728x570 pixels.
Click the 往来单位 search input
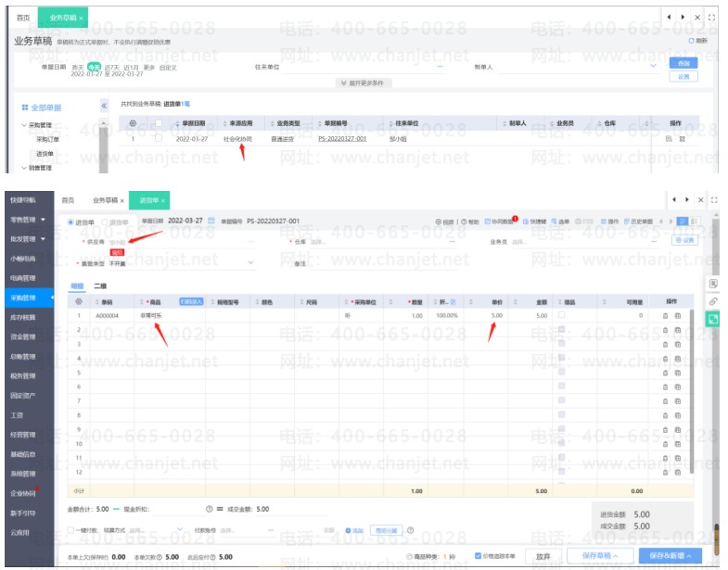(x=364, y=67)
